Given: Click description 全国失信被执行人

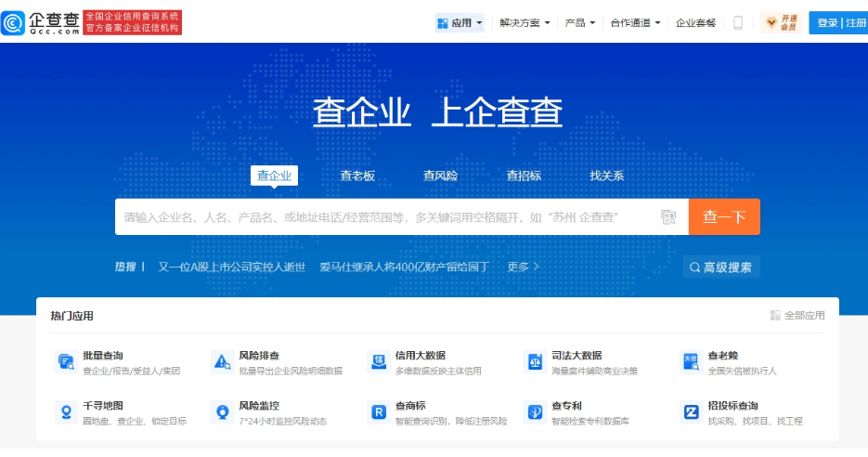Looking at the screenshot, I should click(742, 372).
